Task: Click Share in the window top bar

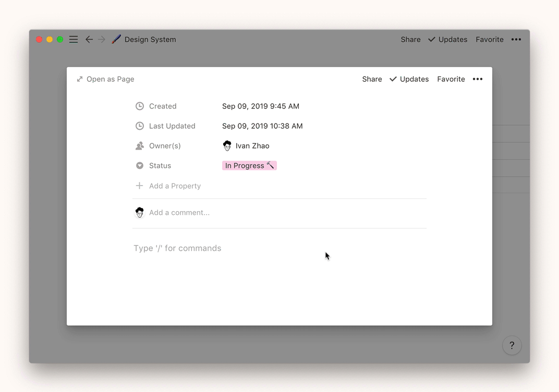Action: [x=410, y=40]
